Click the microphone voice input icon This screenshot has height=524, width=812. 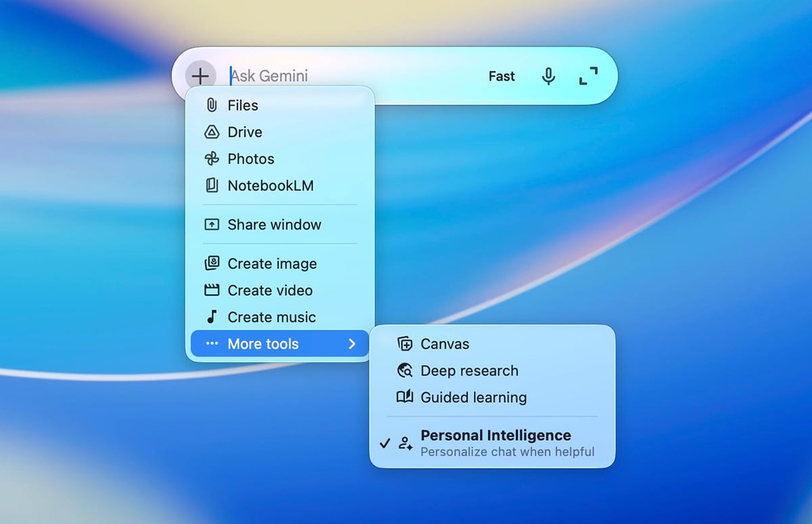549,77
